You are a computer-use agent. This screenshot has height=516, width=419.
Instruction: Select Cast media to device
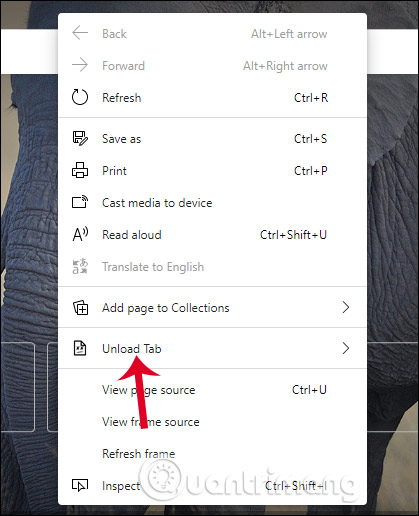(x=213, y=203)
